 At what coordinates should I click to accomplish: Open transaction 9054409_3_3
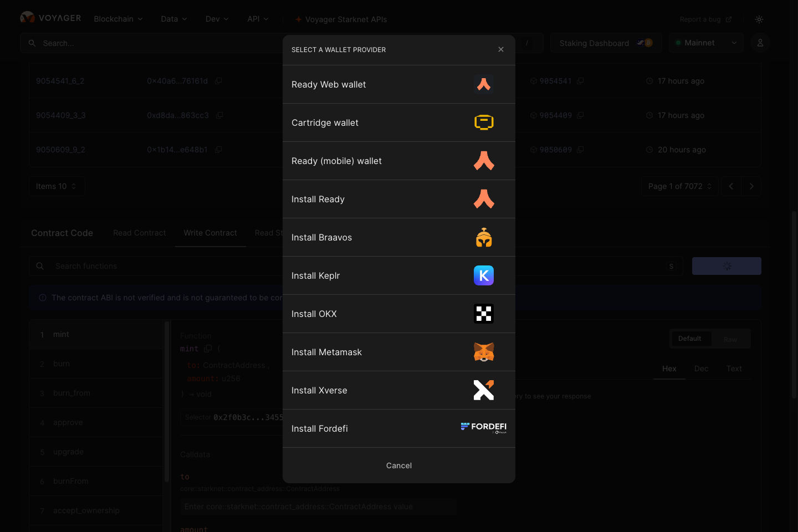pos(61,115)
